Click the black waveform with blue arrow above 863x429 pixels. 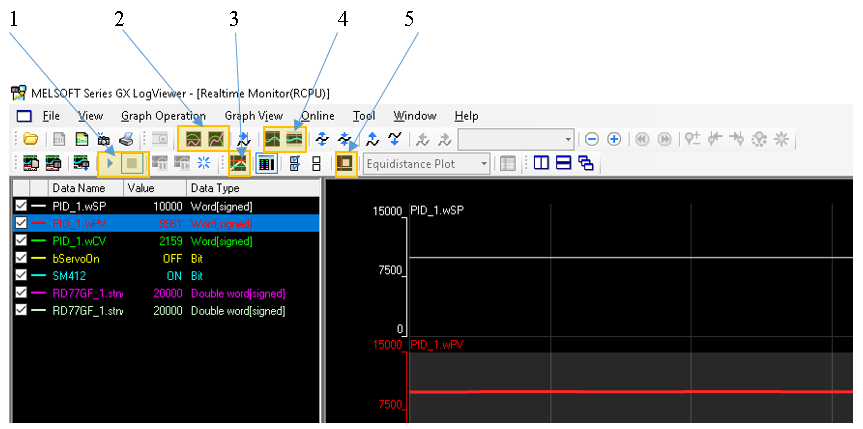(x=244, y=139)
